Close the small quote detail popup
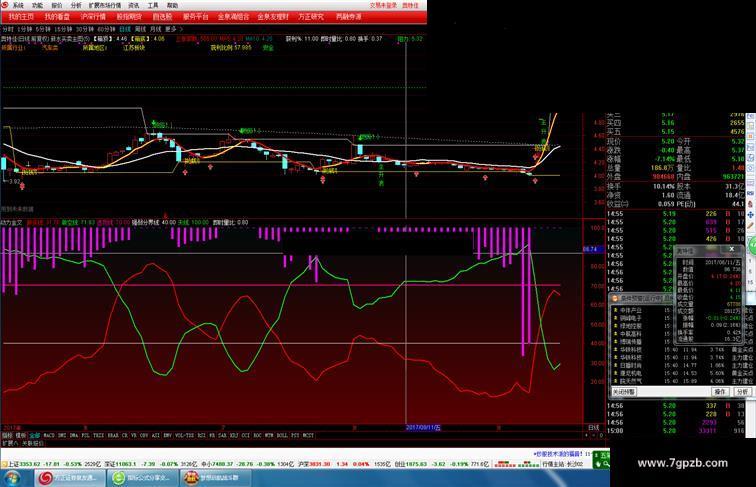Image resolution: width=756 pixels, height=487 pixels. click(x=731, y=249)
